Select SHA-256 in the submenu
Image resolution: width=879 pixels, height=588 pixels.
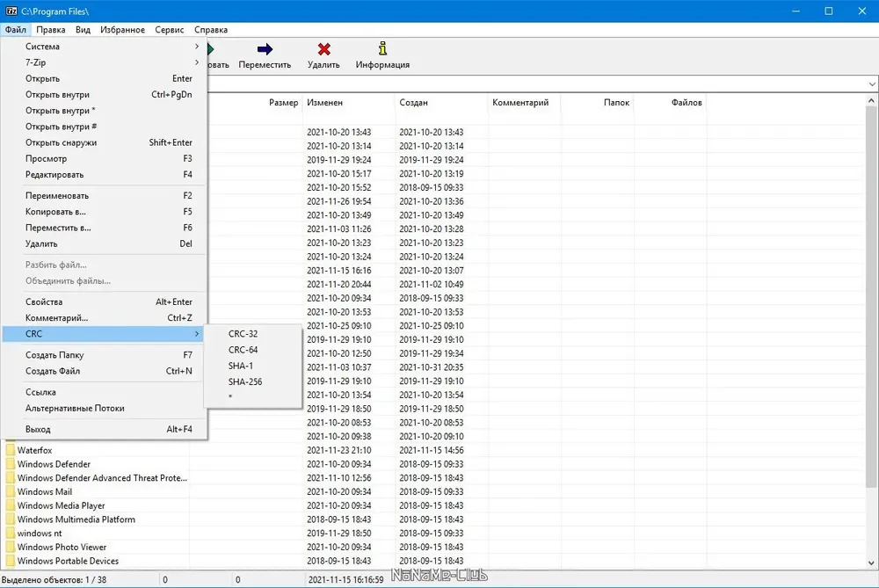(253, 381)
